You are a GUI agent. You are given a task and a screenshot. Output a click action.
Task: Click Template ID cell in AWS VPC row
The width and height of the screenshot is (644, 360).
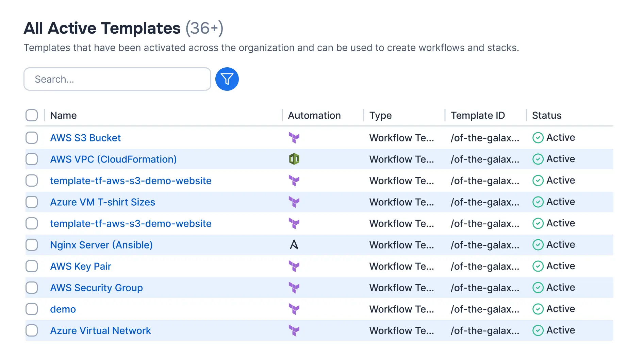point(485,159)
